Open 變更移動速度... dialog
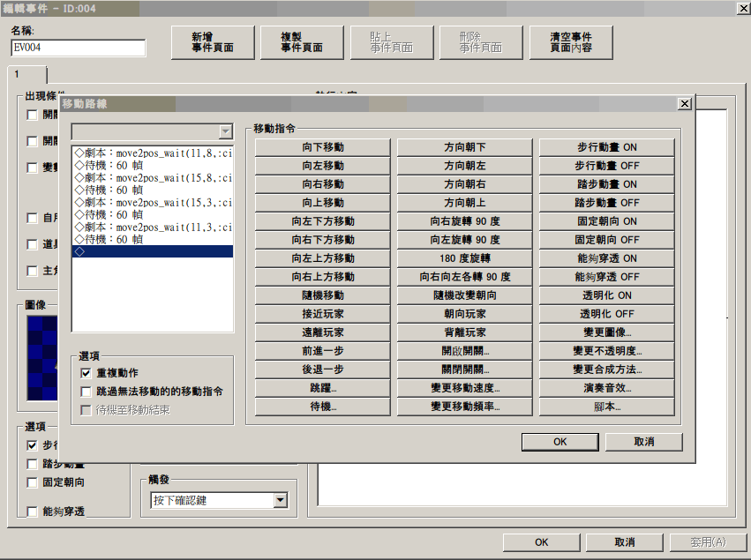751x560 pixels. coord(464,388)
